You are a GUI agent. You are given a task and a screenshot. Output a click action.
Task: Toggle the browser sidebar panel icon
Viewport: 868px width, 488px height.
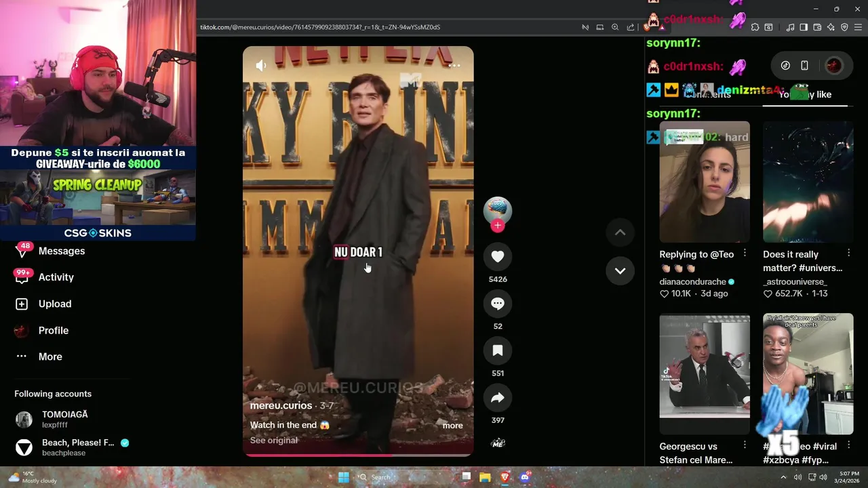pyautogui.click(x=804, y=27)
